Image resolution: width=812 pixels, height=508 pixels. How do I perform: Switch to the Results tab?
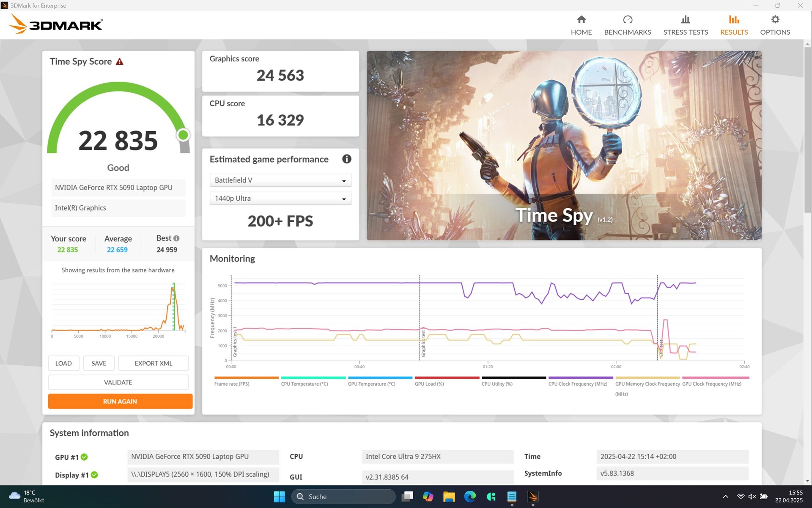coord(734,25)
